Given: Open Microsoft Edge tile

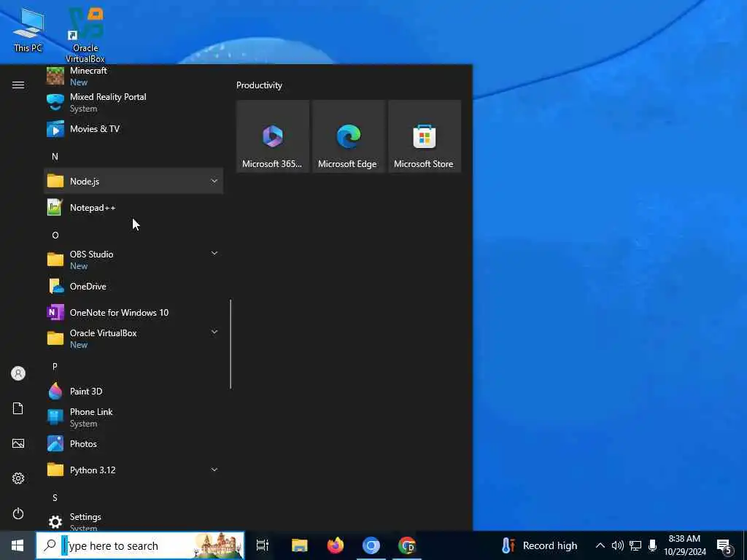Looking at the screenshot, I should 348,136.
